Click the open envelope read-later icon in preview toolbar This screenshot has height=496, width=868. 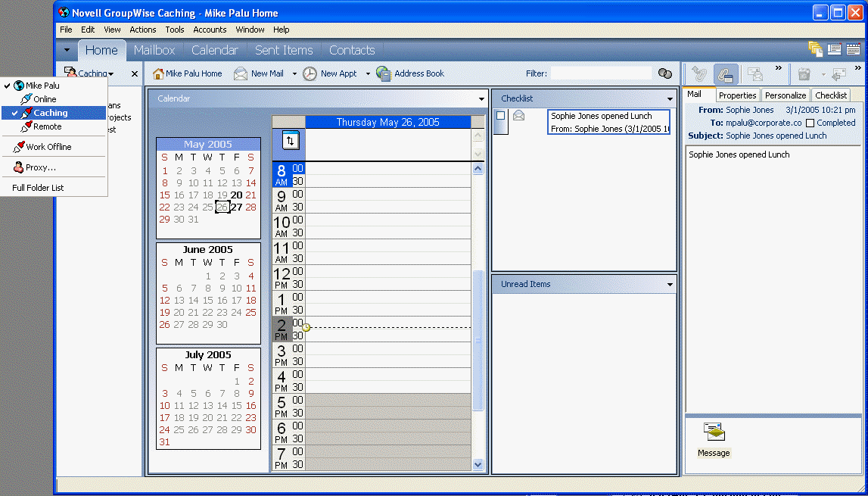755,73
